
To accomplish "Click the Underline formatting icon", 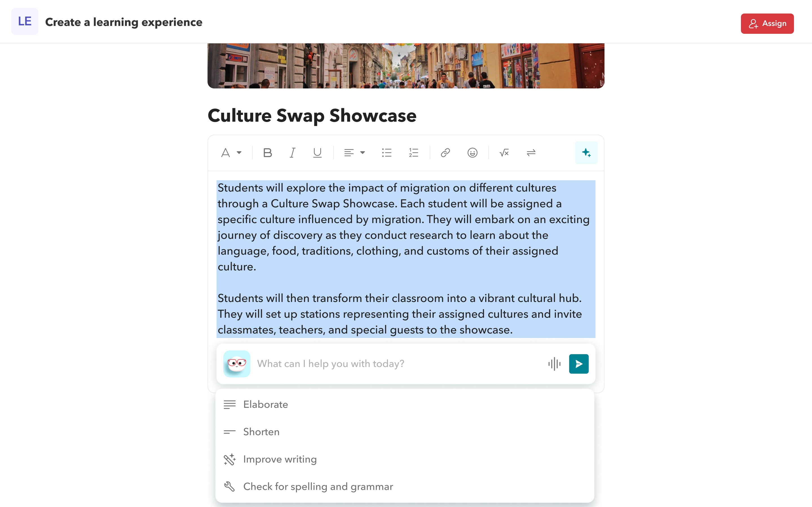I will pyautogui.click(x=317, y=153).
